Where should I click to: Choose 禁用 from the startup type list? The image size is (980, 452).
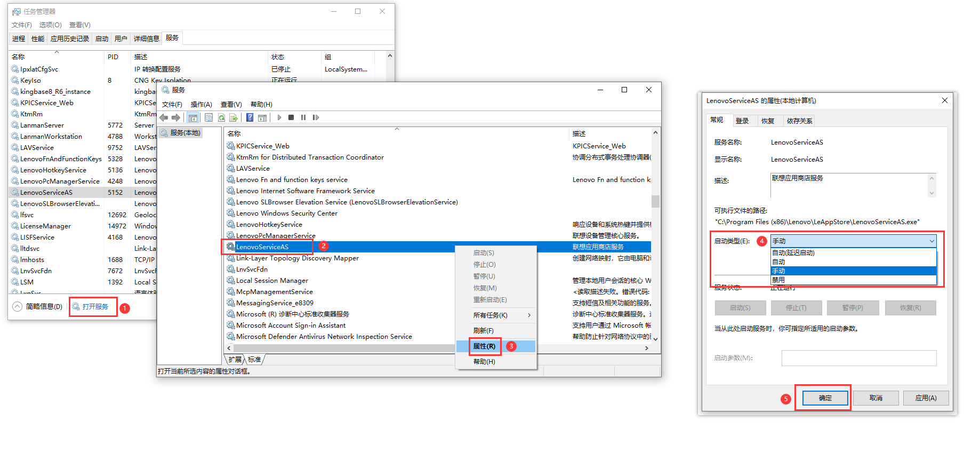coord(853,280)
